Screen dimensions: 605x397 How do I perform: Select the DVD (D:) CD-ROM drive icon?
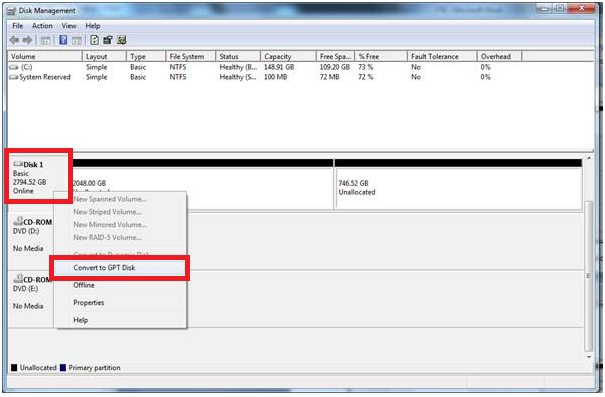coord(18,221)
